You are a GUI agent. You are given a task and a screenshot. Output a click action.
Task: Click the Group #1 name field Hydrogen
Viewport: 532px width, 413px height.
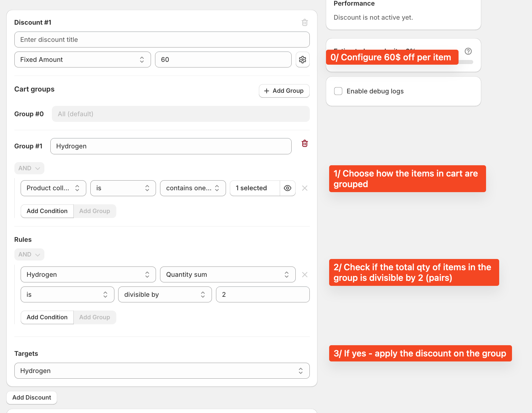point(171,146)
